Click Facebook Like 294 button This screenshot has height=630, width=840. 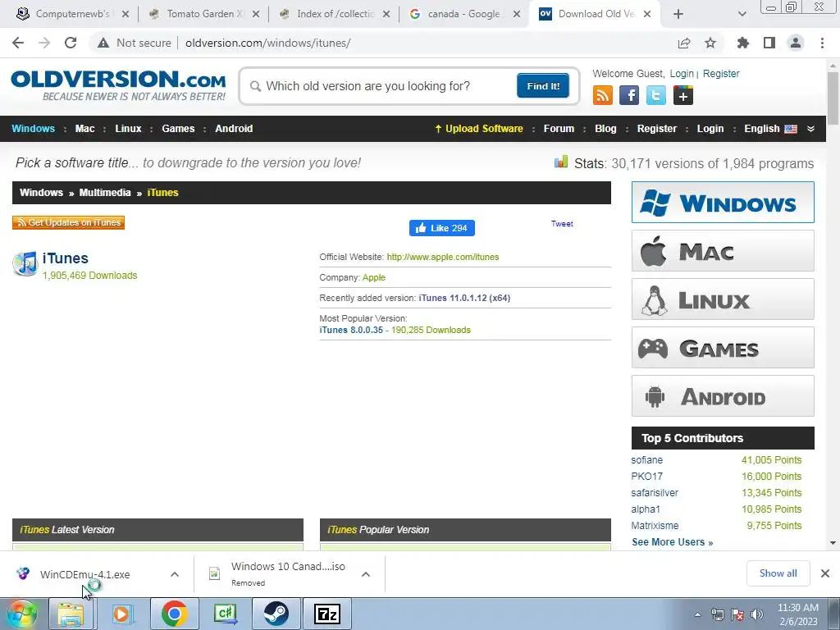442,228
